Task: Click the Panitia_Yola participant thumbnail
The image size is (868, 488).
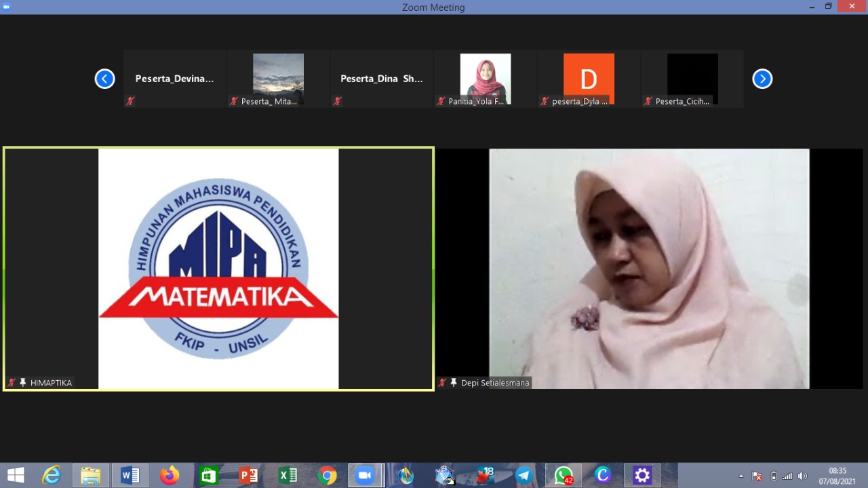Action: [485, 75]
